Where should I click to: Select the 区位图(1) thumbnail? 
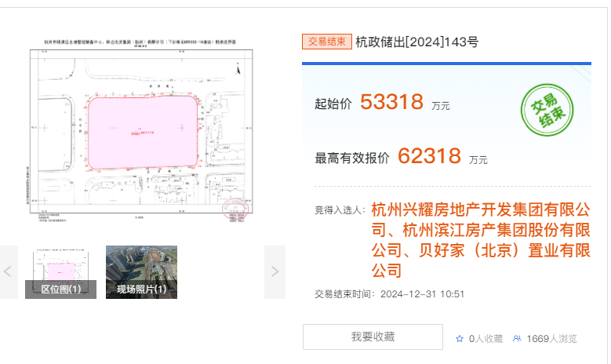[61, 272]
